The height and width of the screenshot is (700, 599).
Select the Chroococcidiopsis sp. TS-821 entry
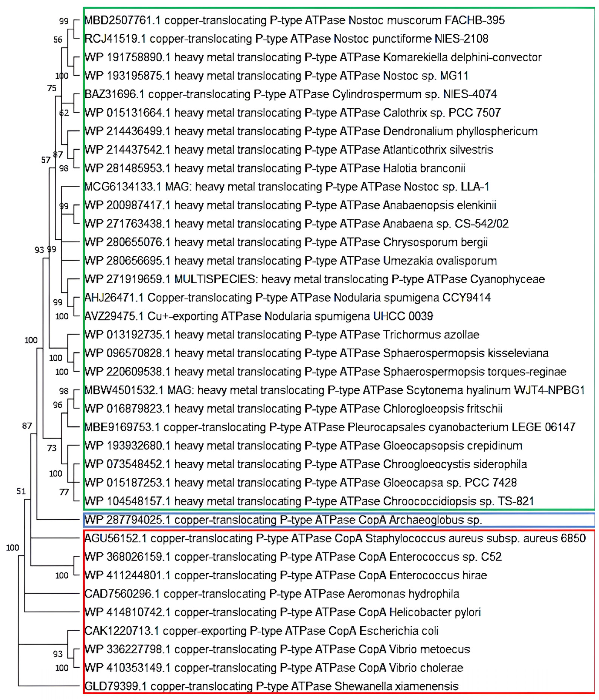point(309,501)
